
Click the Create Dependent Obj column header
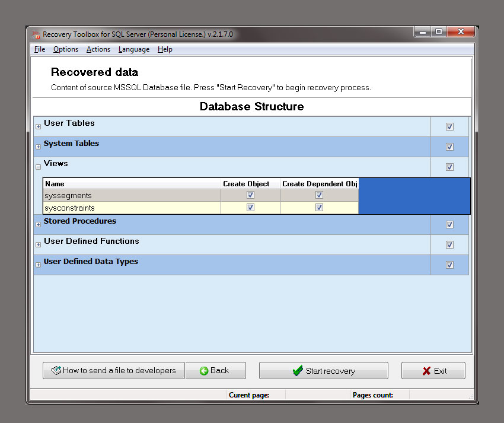pos(320,184)
